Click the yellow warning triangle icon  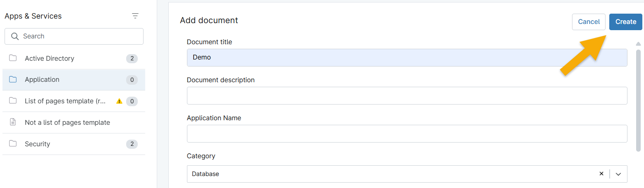tap(119, 101)
